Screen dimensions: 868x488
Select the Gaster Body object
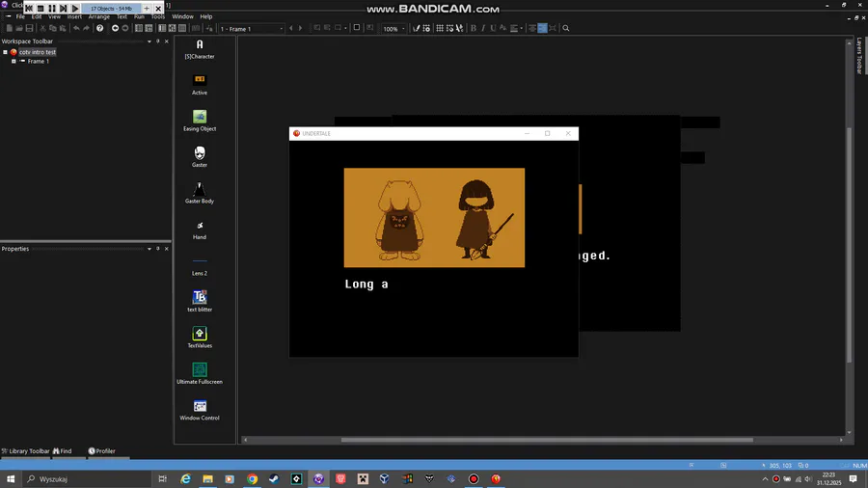(200, 189)
